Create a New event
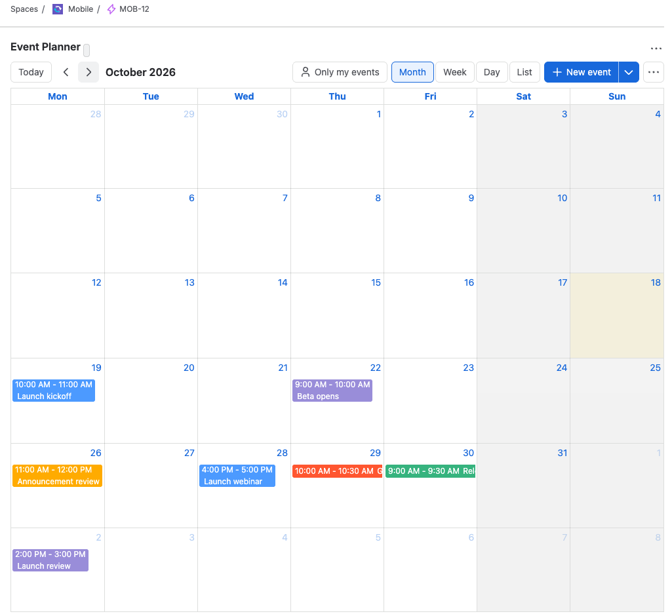The width and height of the screenshot is (672, 616). 581,72
